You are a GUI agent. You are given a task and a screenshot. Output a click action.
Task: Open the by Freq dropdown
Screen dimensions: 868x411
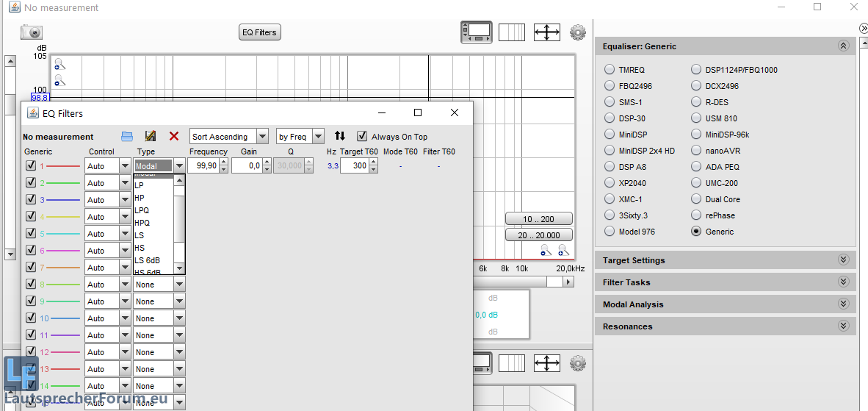click(300, 136)
